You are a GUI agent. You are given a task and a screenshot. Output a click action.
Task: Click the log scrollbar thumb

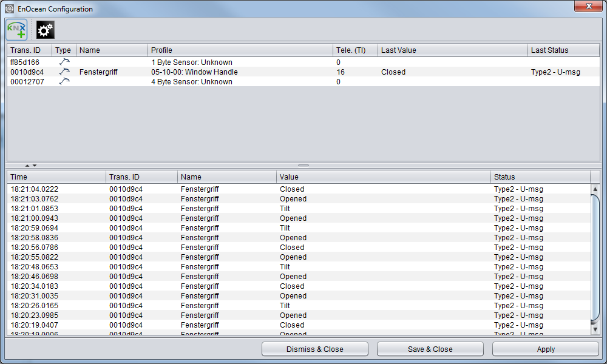pyautogui.click(x=595, y=259)
